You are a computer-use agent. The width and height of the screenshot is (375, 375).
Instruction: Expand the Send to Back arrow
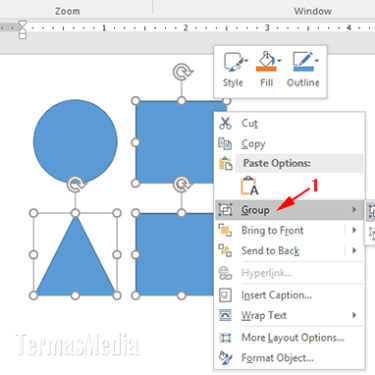[354, 250]
